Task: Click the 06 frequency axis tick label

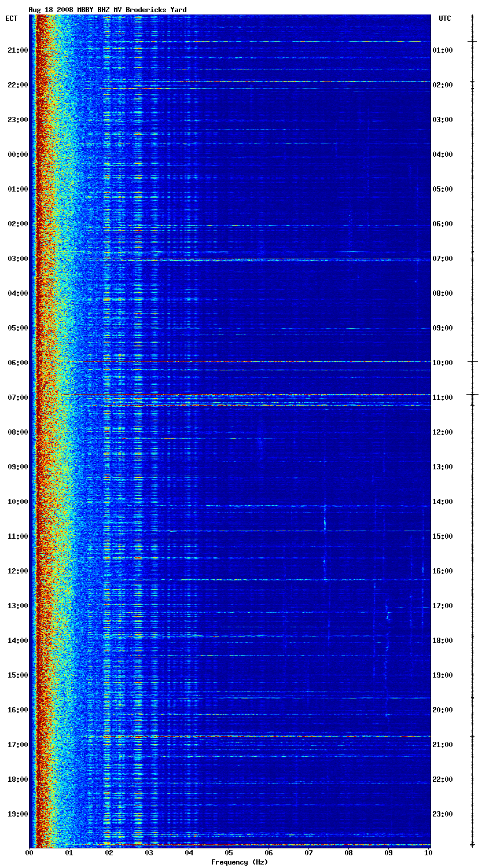Action: (x=269, y=853)
